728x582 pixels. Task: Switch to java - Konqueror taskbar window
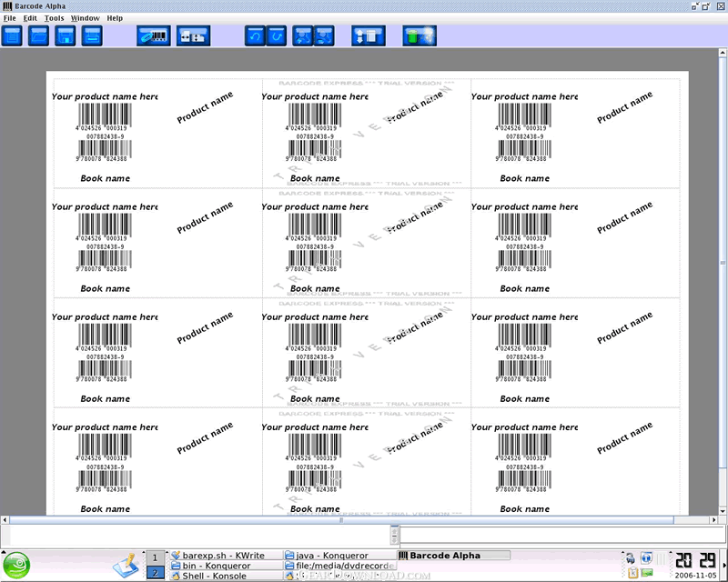click(x=339, y=555)
